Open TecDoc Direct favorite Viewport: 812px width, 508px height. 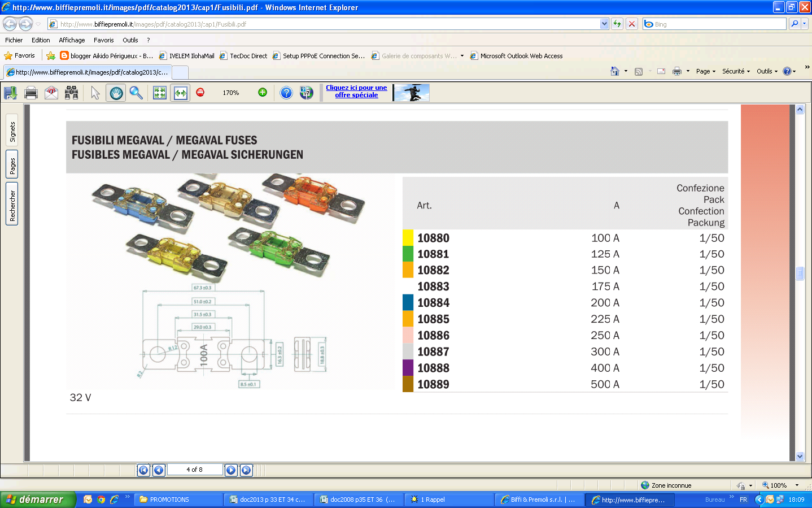[x=243, y=56]
